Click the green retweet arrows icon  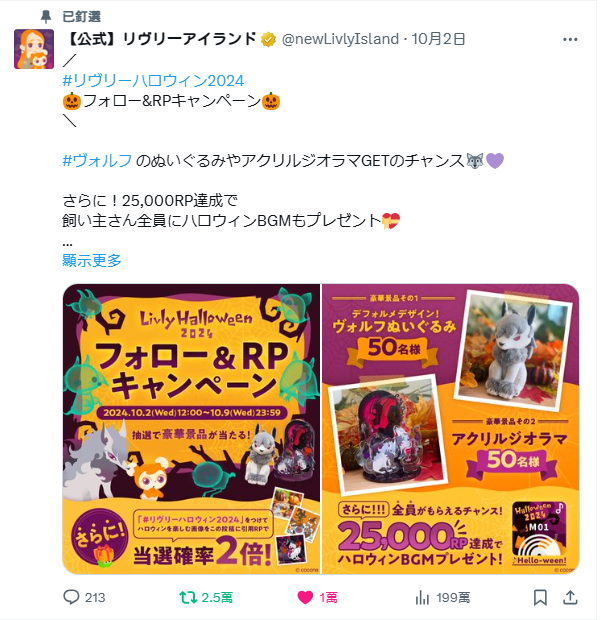(188, 597)
